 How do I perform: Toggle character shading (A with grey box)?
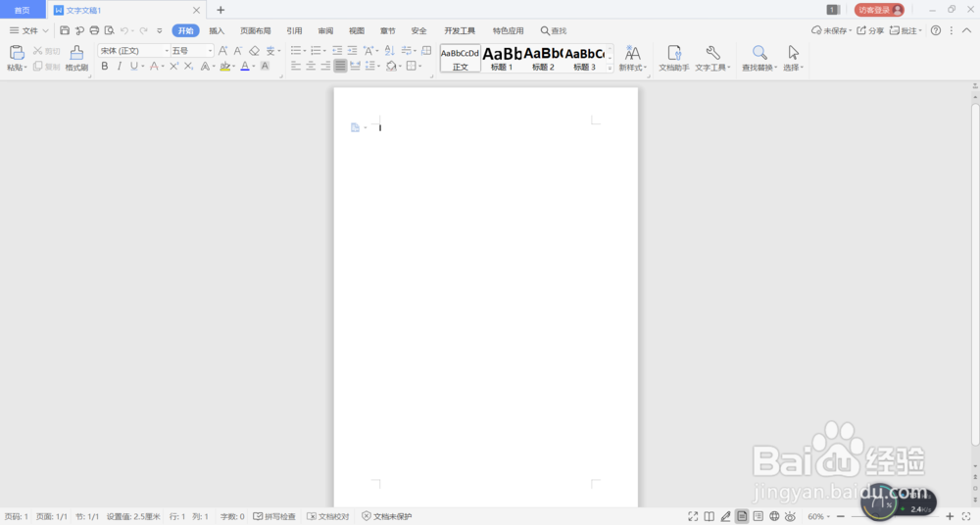click(x=265, y=66)
